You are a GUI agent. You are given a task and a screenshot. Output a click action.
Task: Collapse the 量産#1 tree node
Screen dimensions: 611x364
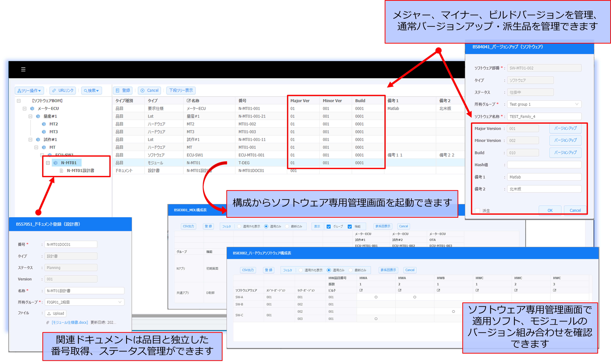(30, 116)
